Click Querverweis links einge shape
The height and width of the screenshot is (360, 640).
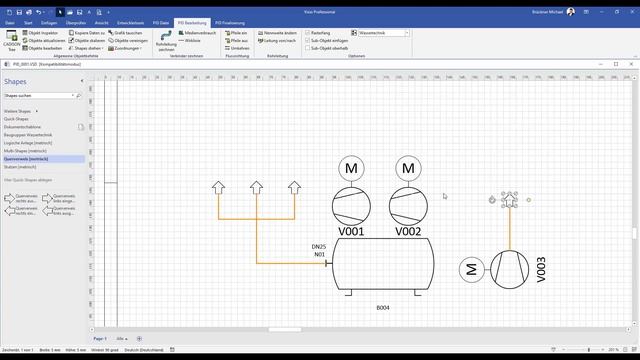pyautogui.click(x=59, y=198)
